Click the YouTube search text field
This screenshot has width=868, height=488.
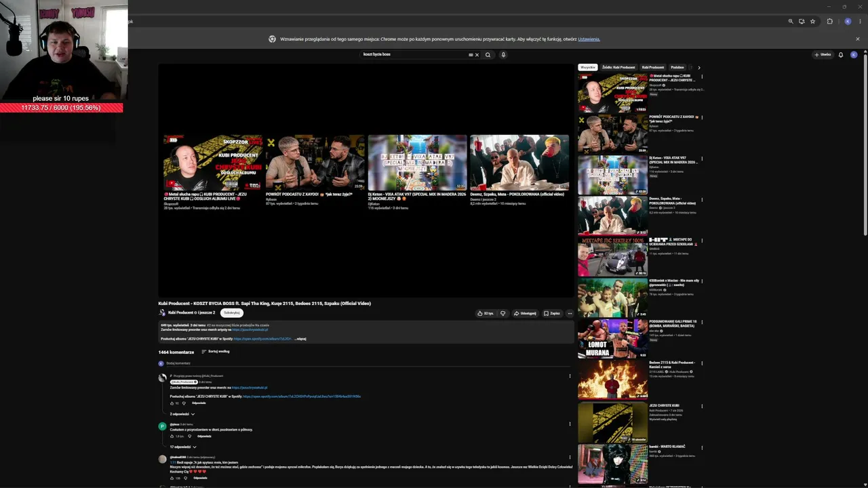pyautogui.click(x=414, y=55)
